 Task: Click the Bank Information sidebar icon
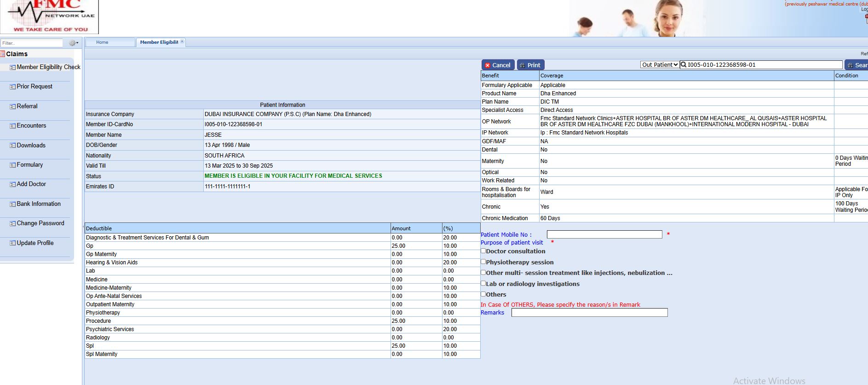point(12,204)
